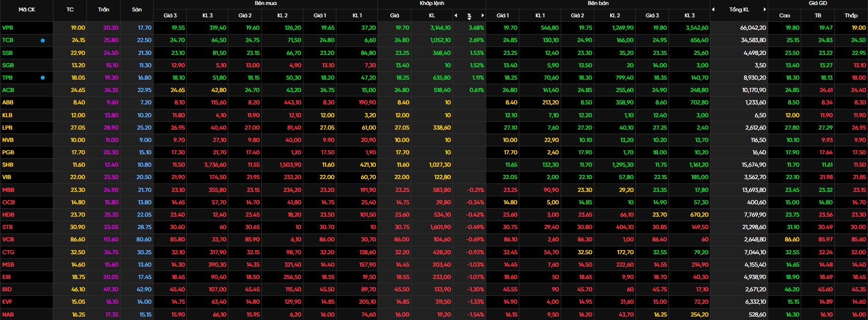Open the OCB stock symbol
The height and width of the screenshot is (320, 868).
[8, 202]
